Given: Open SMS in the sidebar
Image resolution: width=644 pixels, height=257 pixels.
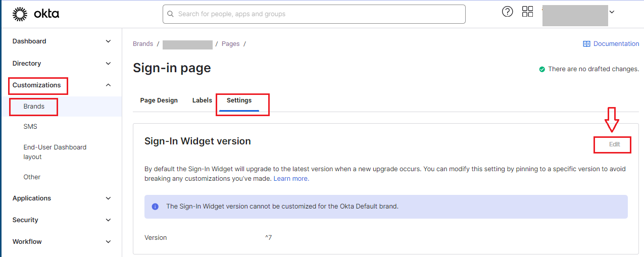Looking at the screenshot, I should coord(30,127).
